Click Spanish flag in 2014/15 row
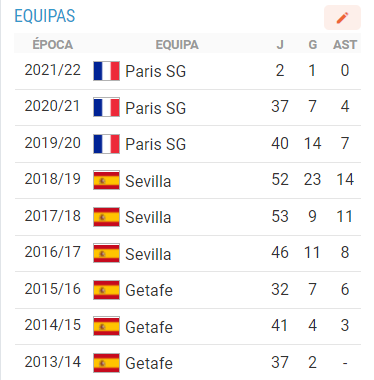The width and height of the screenshot is (374, 380). [106, 326]
